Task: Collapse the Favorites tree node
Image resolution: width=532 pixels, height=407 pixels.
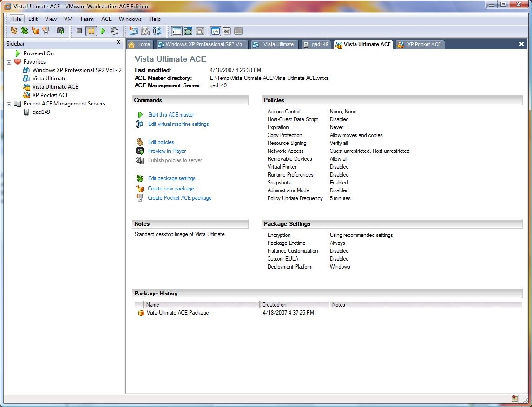Action: click(9, 62)
